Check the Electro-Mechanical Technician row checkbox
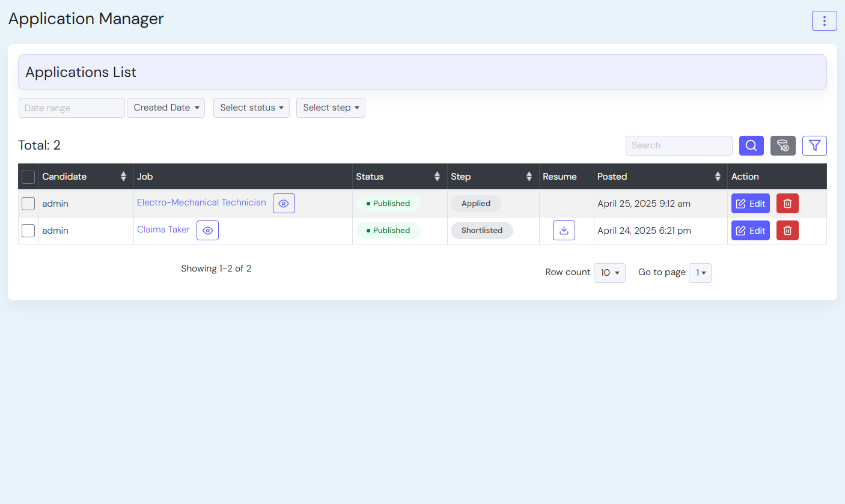This screenshot has width=845, height=504. 28,204
